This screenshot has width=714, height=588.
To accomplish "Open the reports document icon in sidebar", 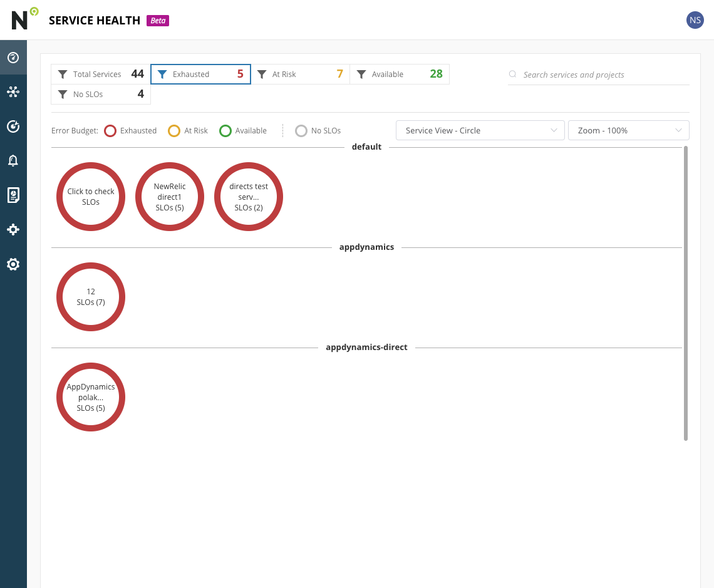I will tap(13, 195).
